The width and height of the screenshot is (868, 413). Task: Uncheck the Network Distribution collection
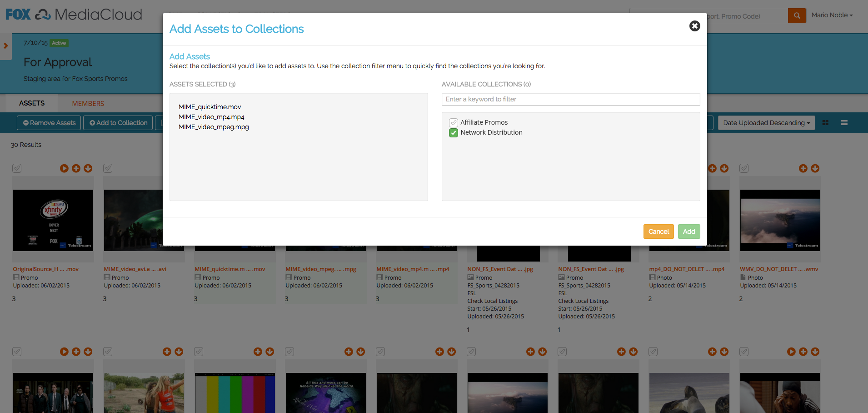coord(454,133)
